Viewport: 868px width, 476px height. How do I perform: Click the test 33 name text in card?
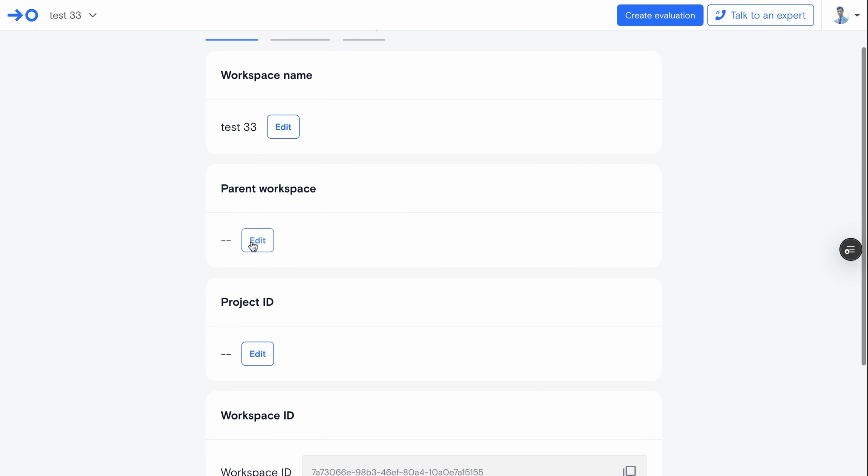(x=238, y=127)
